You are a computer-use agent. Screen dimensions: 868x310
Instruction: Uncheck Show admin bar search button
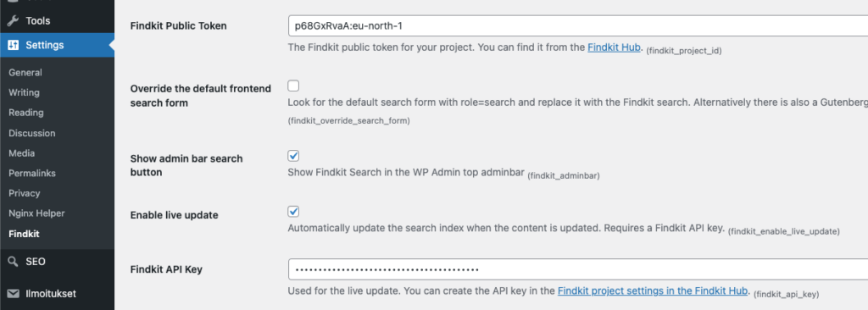(293, 156)
